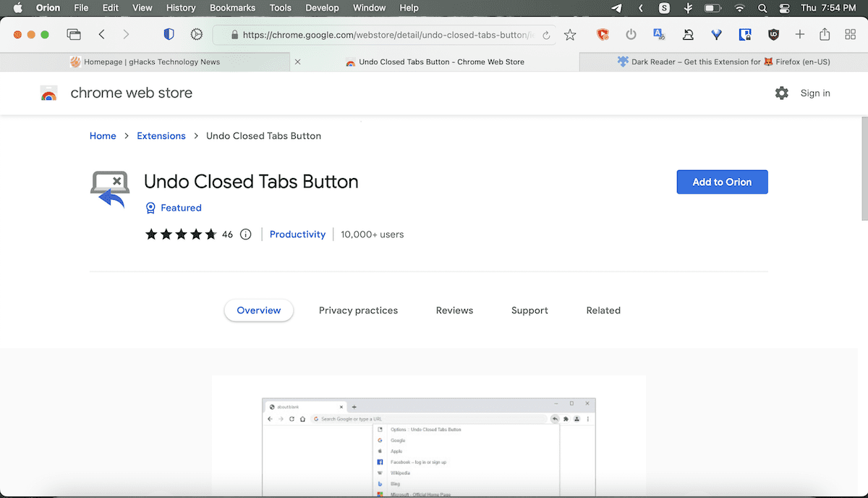Screen dimensions: 868x498
Task: Bookmark page with the star icon
Action: 570,34
